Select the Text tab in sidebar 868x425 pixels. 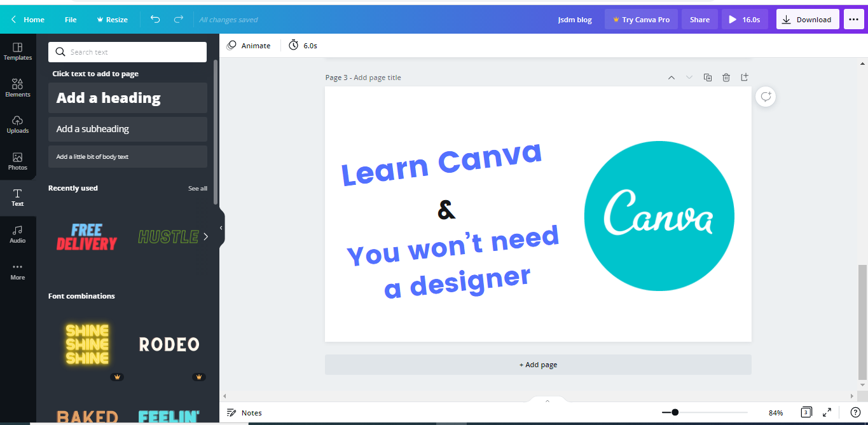[x=18, y=198]
